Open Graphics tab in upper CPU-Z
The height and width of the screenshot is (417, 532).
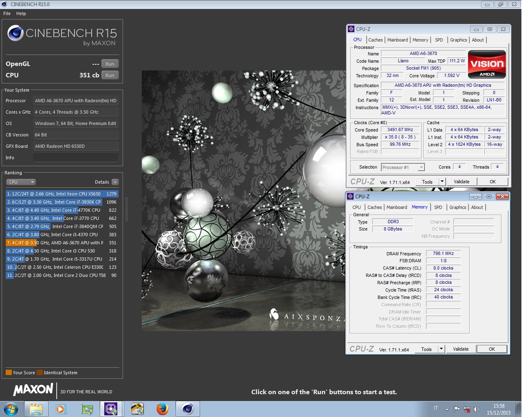(x=458, y=40)
